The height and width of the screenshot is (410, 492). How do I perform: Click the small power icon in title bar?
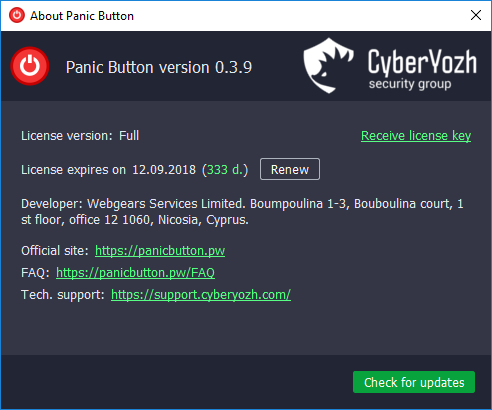(x=17, y=15)
